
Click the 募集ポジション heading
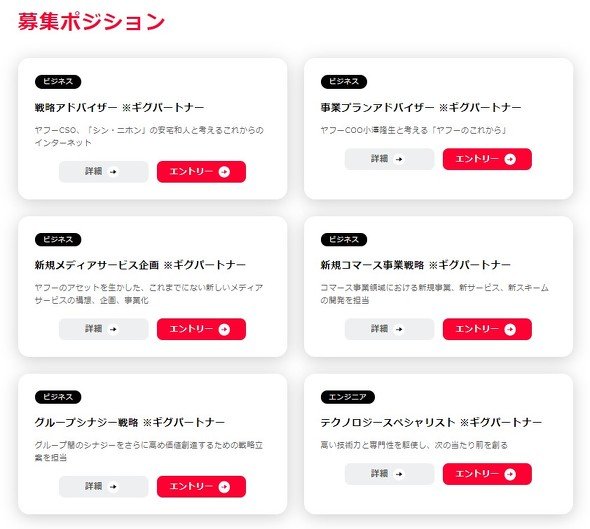click(91, 21)
